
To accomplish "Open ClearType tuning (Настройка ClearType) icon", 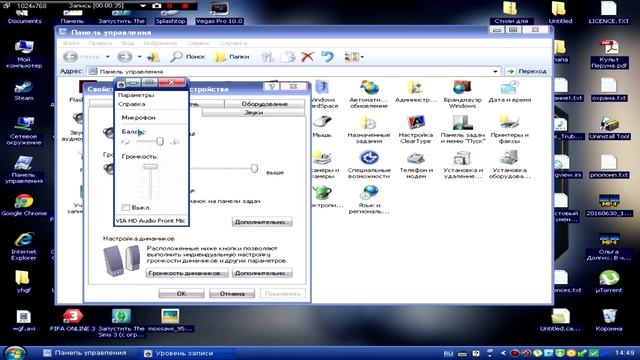I will tap(416, 129).
